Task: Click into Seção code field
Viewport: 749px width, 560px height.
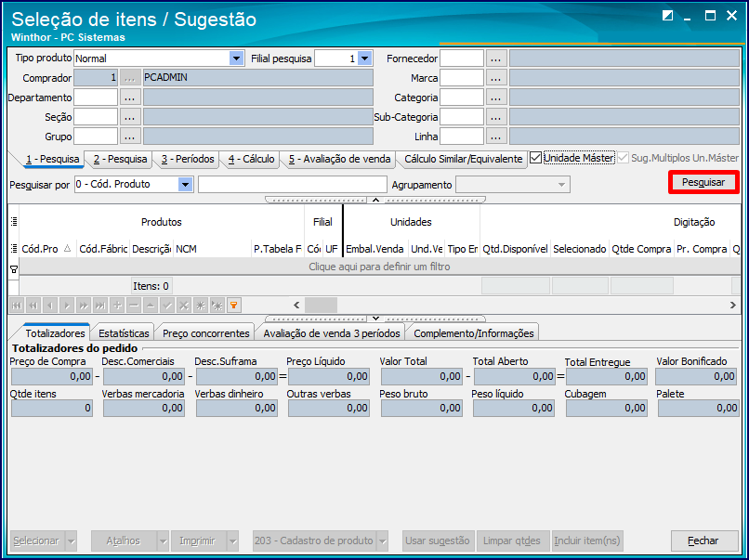Action: [96, 117]
